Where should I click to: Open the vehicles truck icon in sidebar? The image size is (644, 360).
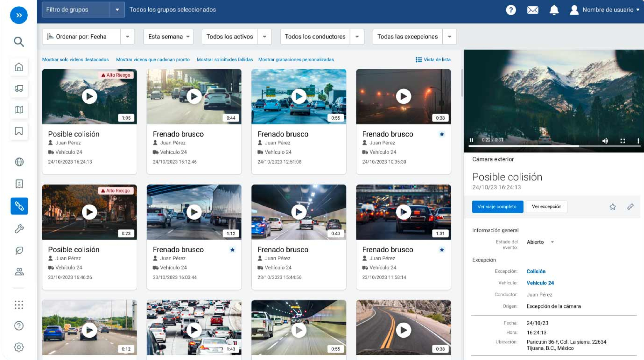click(x=19, y=88)
